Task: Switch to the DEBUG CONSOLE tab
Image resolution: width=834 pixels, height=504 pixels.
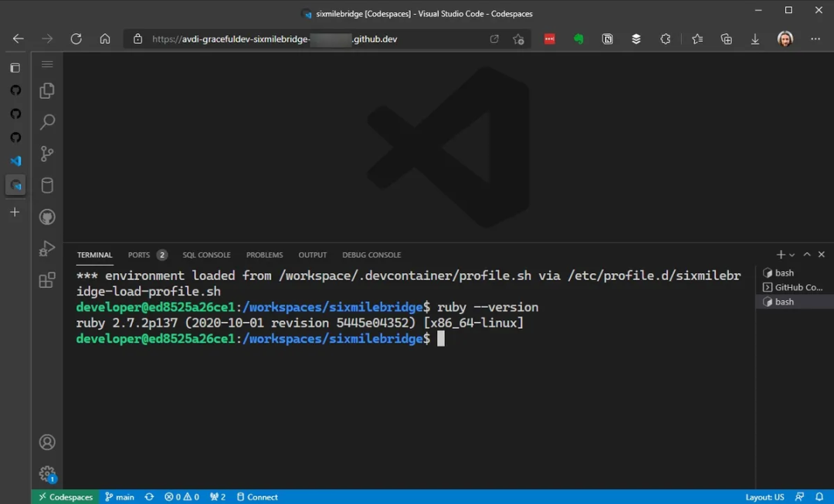Action: tap(371, 255)
